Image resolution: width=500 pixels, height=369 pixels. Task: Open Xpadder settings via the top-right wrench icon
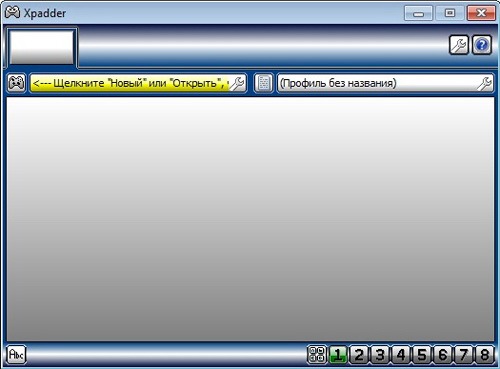[x=459, y=45]
